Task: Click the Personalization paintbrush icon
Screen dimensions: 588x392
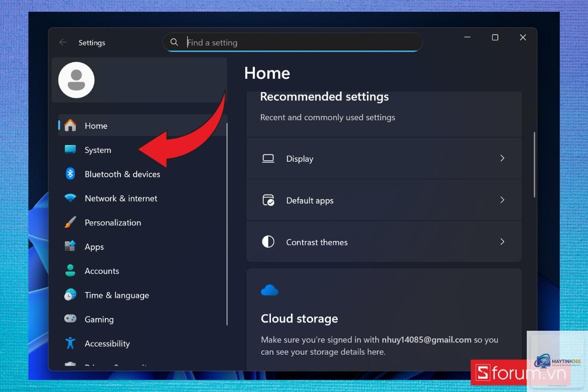Action: [x=70, y=222]
